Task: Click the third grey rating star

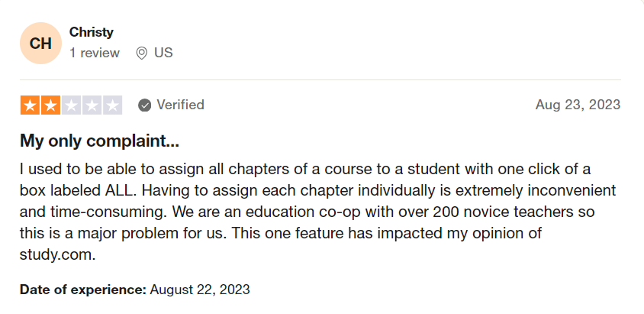Action: click(x=71, y=105)
